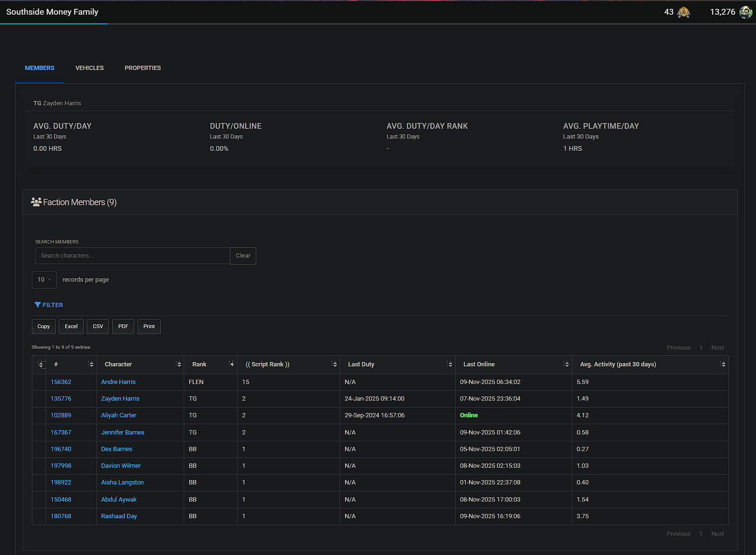Click the Faction Members group icon
The width and height of the screenshot is (756, 555).
coord(36,202)
